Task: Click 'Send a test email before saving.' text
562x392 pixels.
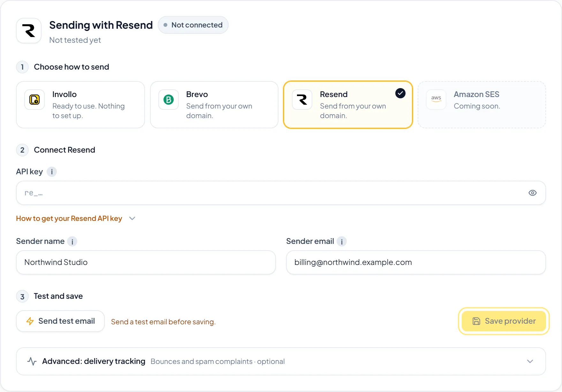Action: coord(163,322)
